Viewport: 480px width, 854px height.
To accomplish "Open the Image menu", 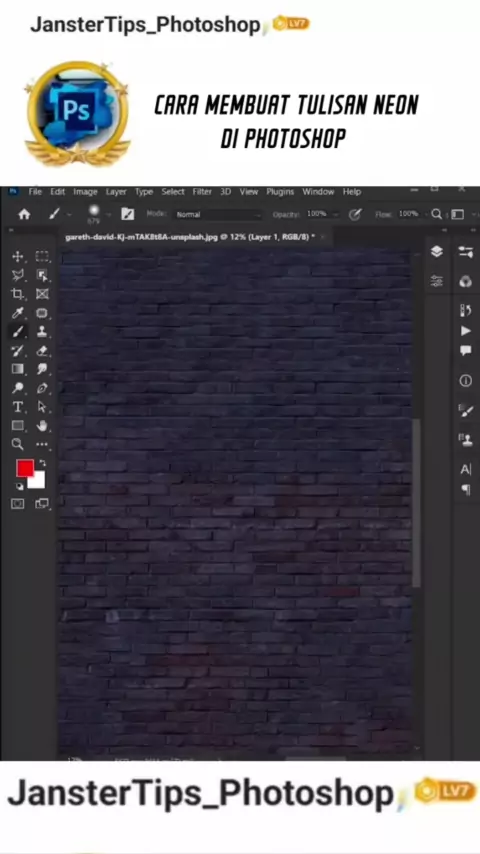I will pos(86,192).
